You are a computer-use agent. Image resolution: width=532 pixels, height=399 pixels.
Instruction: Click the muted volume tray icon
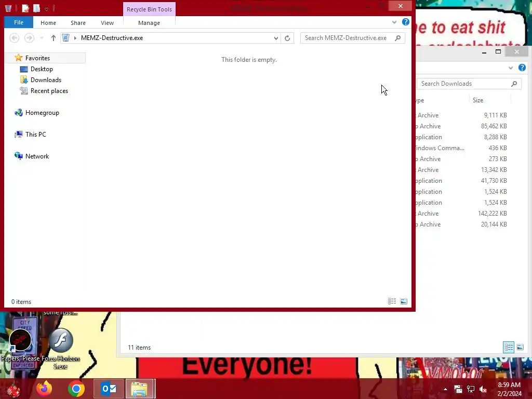(x=483, y=389)
